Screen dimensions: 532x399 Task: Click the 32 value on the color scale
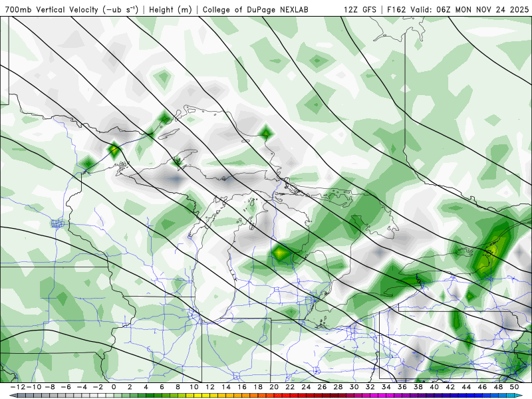[370, 387]
